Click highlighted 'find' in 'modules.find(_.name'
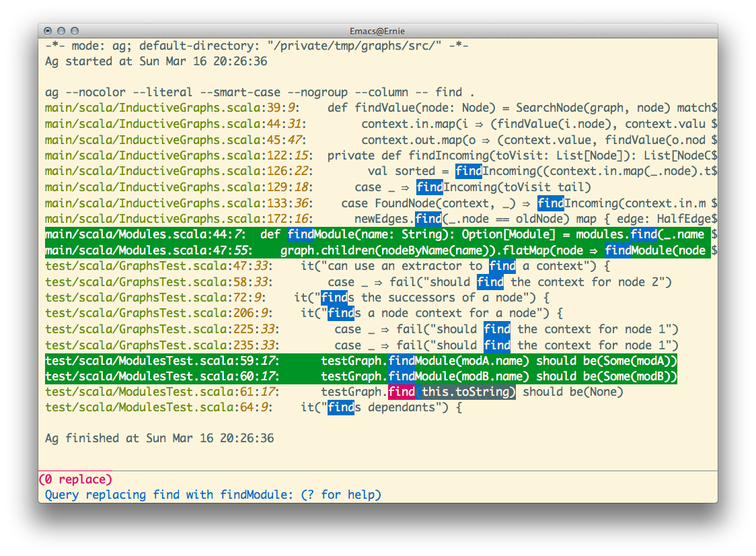This screenshot has height=556, width=756. pos(644,234)
